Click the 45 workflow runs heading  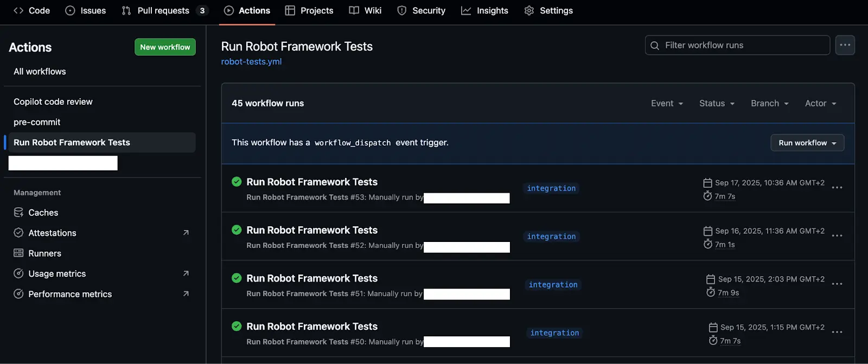pos(267,104)
